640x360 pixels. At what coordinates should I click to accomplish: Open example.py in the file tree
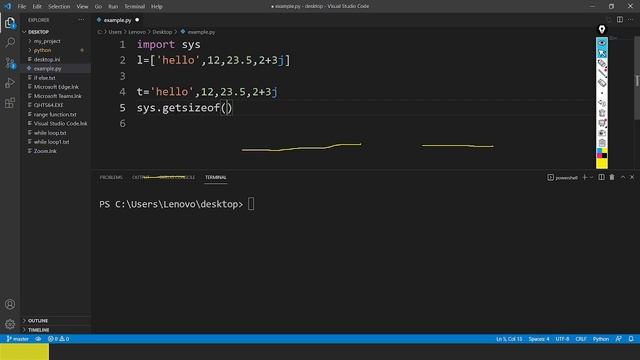pyautogui.click(x=47, y=69)
